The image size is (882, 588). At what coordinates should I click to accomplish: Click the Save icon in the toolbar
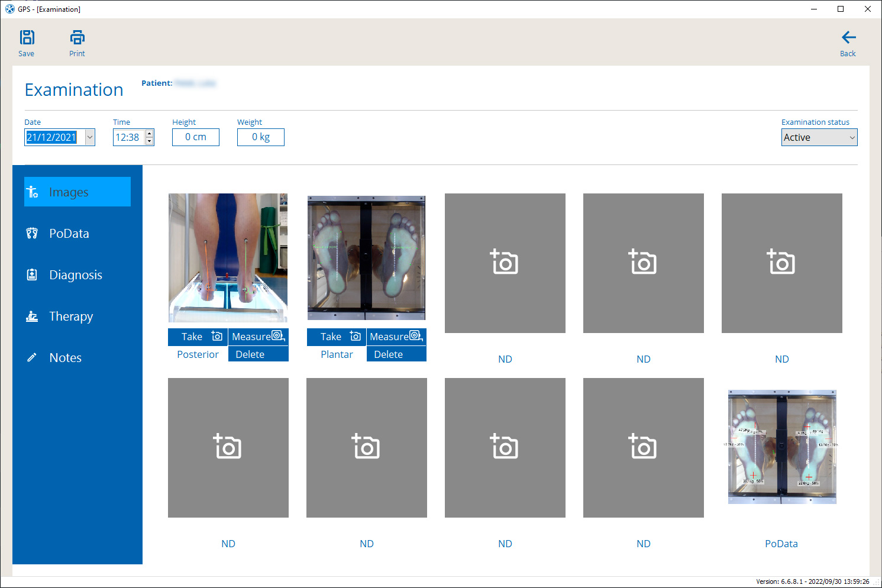[27, 38]
